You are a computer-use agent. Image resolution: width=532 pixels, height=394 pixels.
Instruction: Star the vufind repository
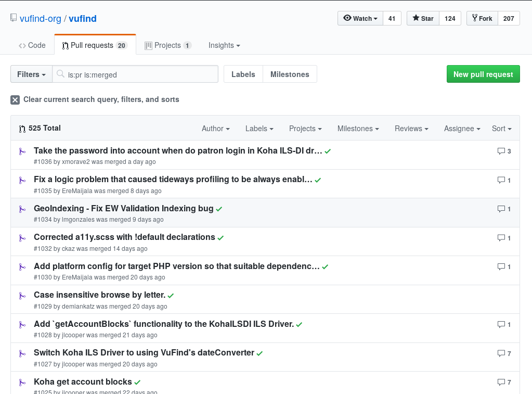423,18
